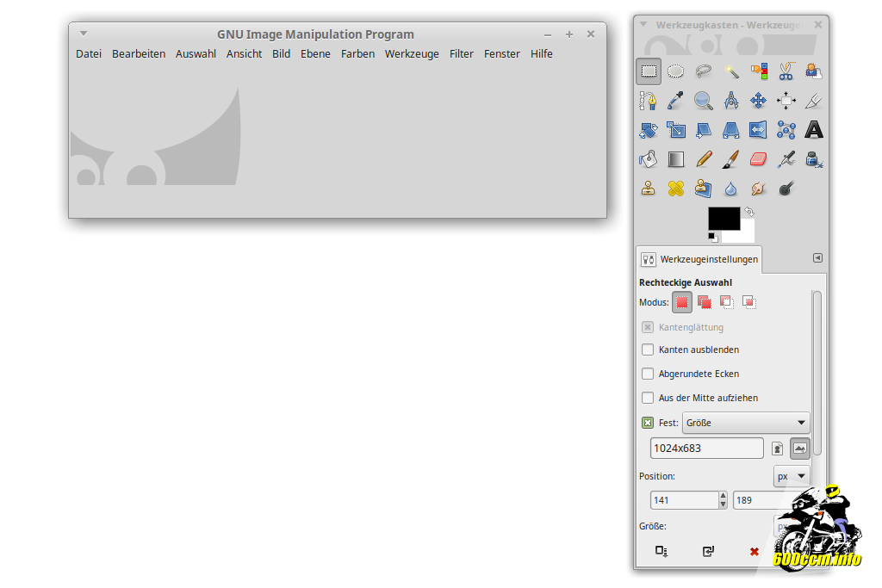Select the Fuzzy Select magic wand tool
The image size is (882, 588).
(x=730, y=71)
